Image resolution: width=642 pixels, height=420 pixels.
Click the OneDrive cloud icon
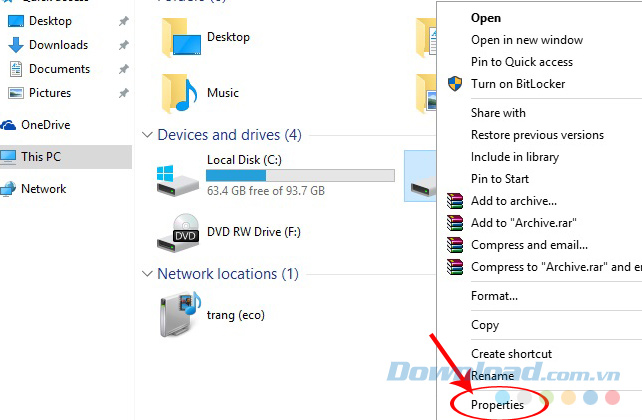[8, 125]
